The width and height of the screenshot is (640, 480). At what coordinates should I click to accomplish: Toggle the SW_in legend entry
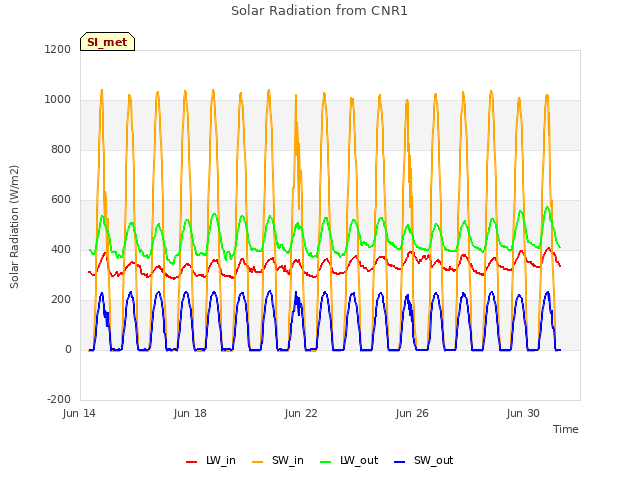278,461
